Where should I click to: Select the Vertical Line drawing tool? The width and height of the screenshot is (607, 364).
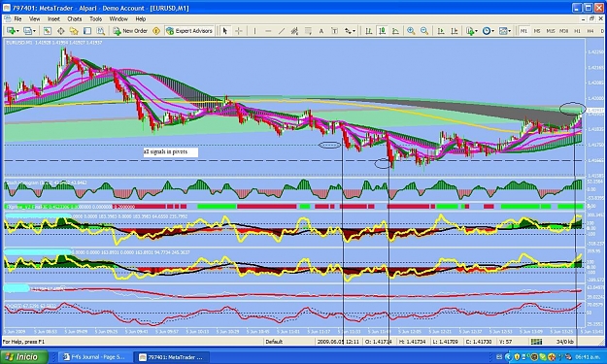[254, 31]
